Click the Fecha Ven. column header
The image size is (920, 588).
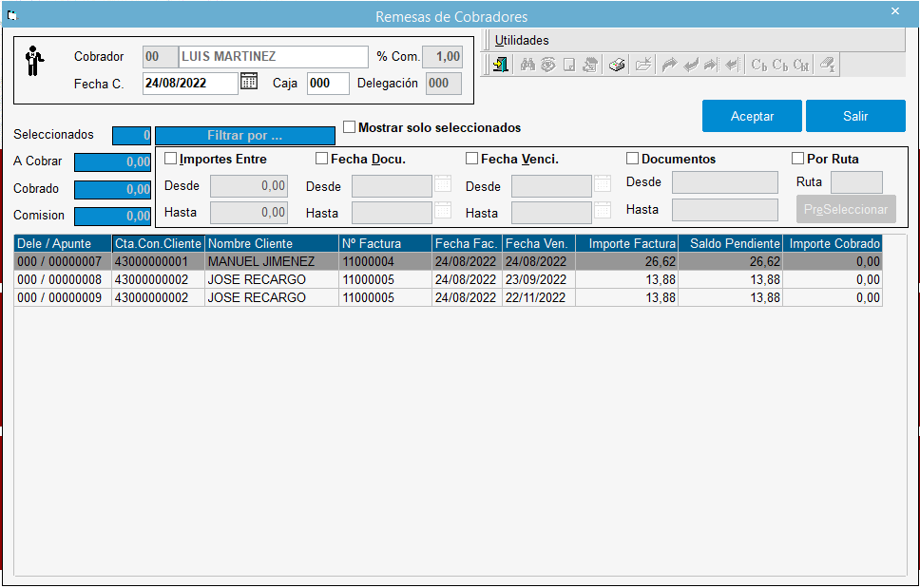(539, 243)
